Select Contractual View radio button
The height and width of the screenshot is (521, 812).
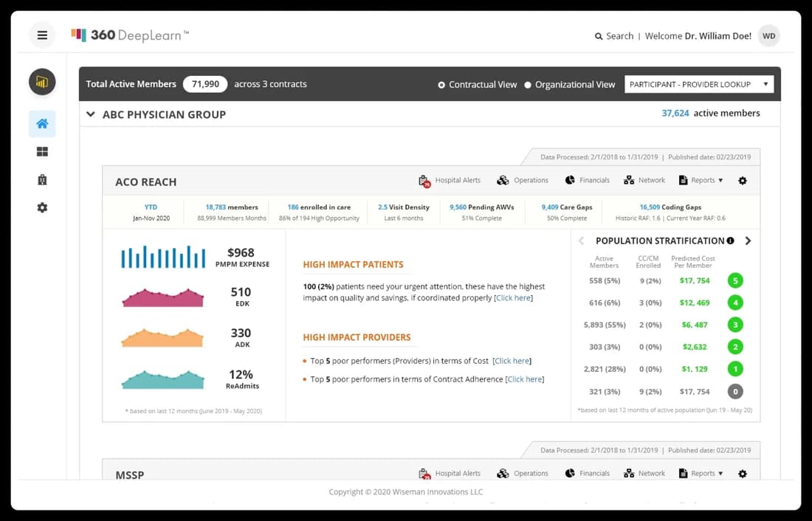click(x=441, y=85)
